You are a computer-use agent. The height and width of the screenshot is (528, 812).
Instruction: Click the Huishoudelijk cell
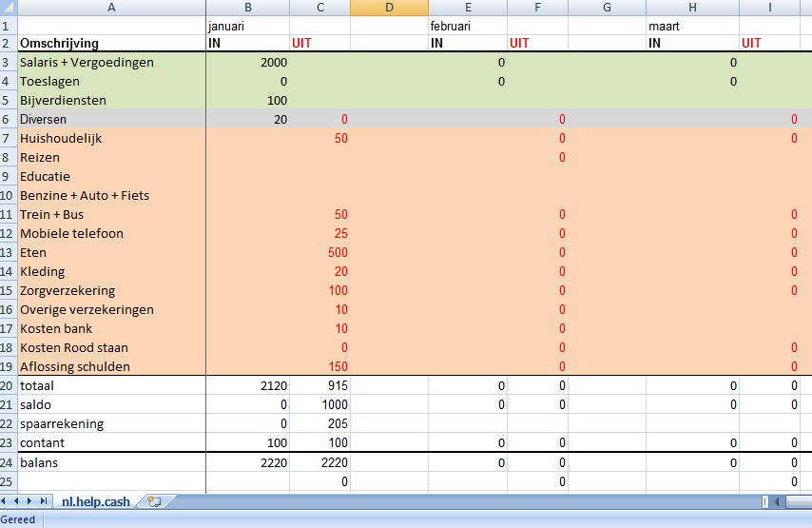[x=111, y=138]
